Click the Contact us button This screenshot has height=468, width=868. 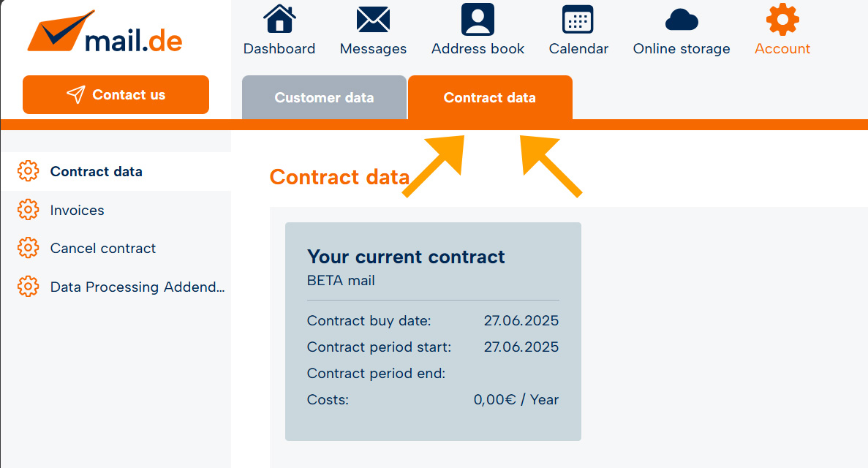click(x=116, y=95)
